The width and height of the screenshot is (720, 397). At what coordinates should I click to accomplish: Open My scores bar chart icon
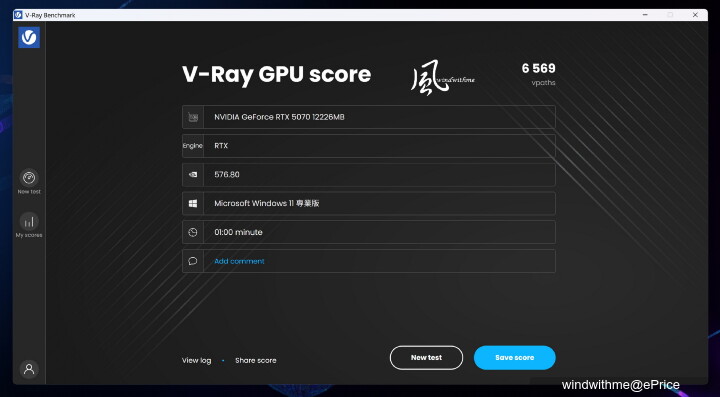tap(29, 221)
